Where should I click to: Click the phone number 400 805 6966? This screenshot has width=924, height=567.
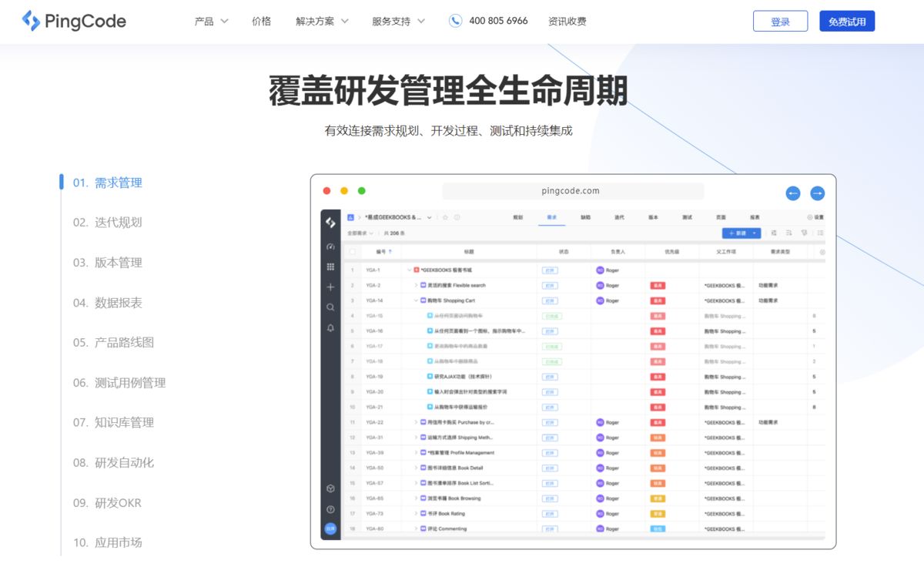point(498,21)
